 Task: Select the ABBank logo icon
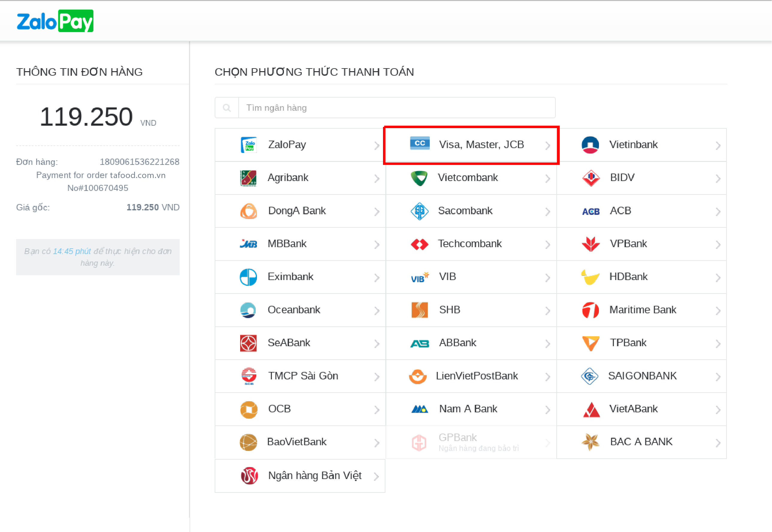[420, 343]
